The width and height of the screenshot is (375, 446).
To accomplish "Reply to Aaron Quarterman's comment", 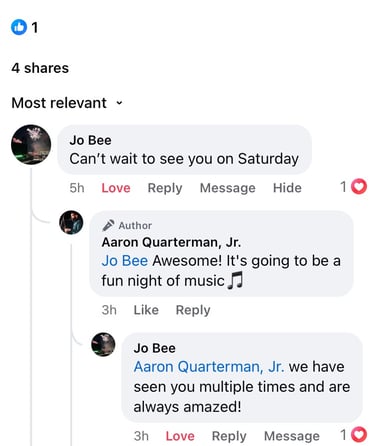I will (x=193, y=310).
